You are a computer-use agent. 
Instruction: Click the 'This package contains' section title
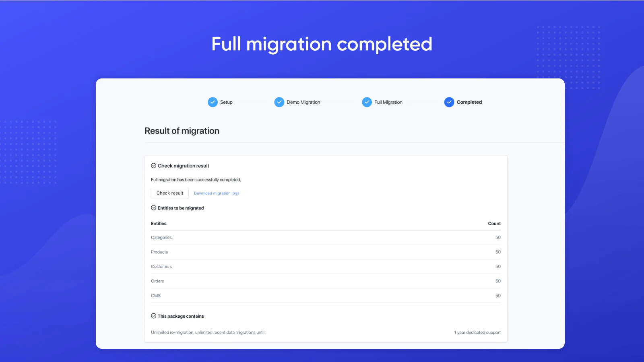click(181, 316)
